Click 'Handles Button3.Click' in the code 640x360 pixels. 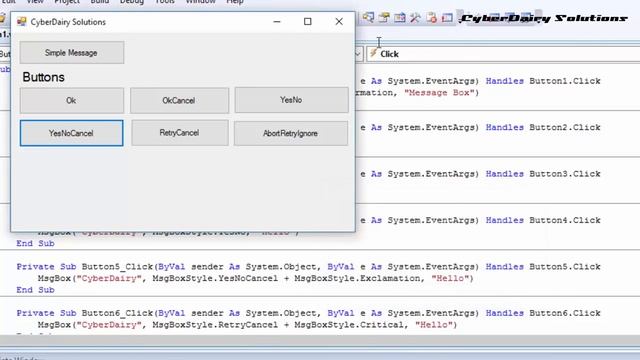pos(543,174)
